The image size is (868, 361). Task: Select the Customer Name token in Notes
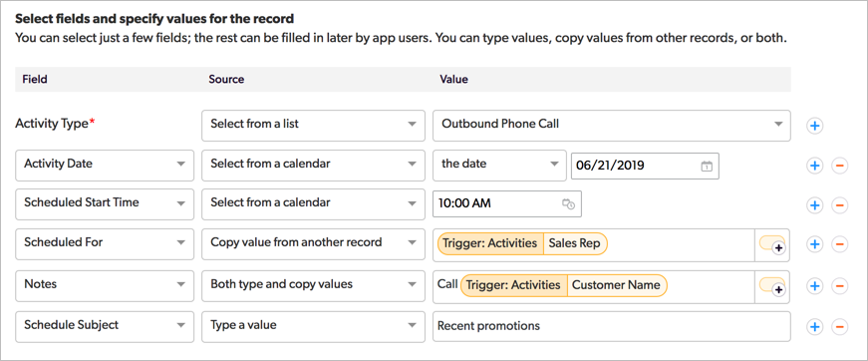(617, 285)
